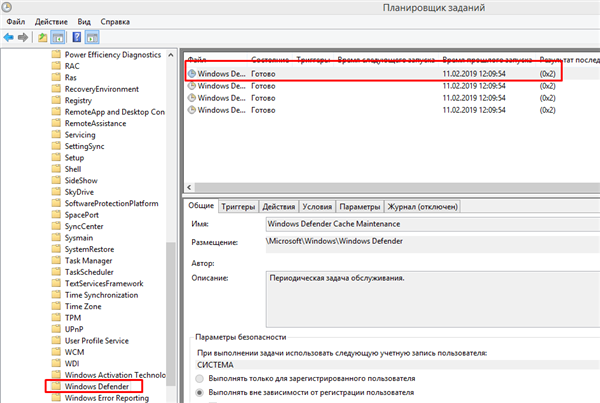This screenshot has height=403, width=600.
Task: Select the RecoveryEnvironment folder
Action: (x=102, y=89)
